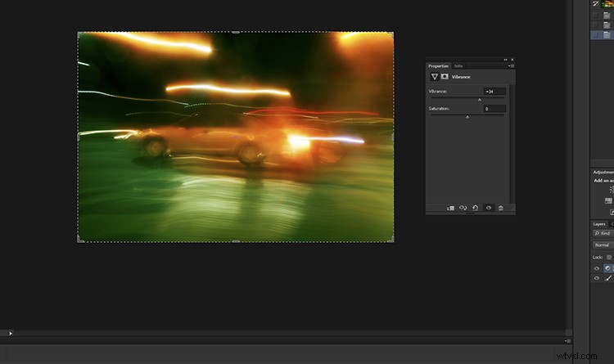The width and height of the screenshot is (614, 364).
Task: Set history brush source for highlighted state
Action: point(596,35)
